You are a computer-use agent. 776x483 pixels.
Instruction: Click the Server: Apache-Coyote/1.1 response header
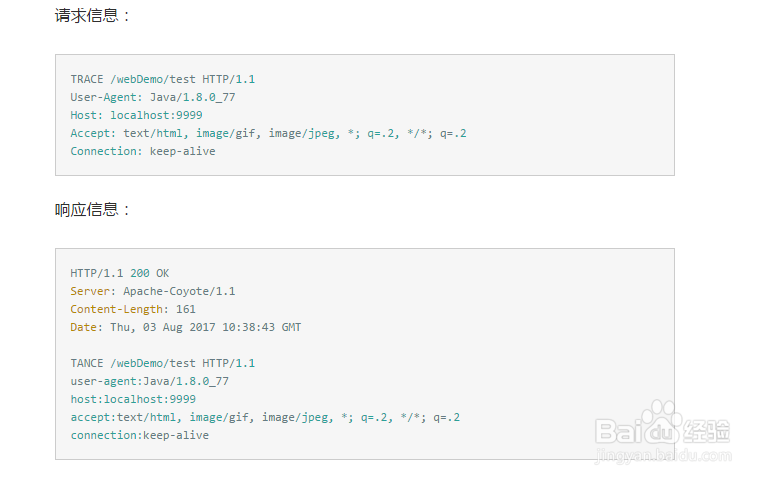pyautogui.click(x=152, y=291)
